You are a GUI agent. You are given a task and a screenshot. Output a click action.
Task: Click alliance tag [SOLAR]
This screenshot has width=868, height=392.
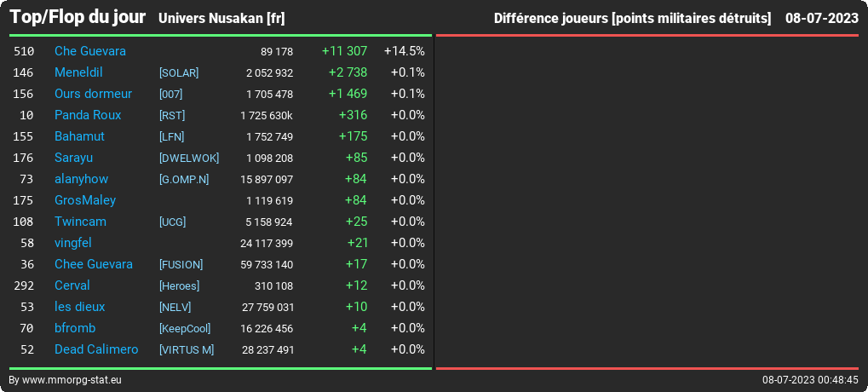pyautogui.click(x=179, y=73)
